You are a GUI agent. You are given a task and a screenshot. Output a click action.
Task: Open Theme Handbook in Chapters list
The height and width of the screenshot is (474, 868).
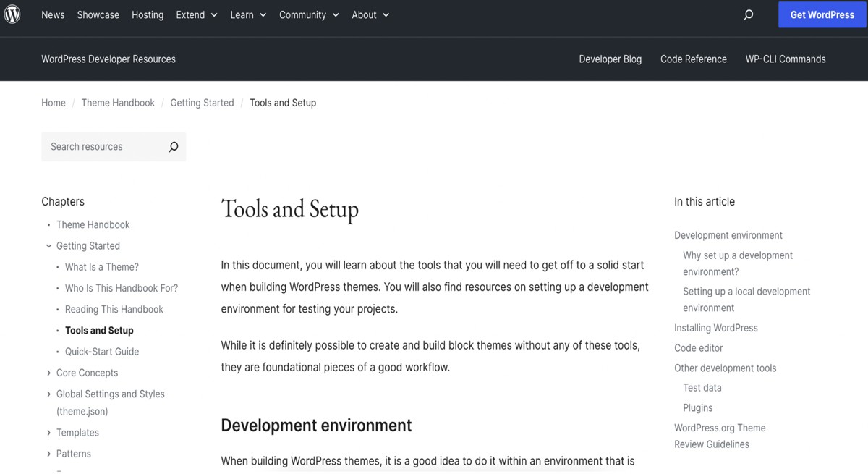click(93, 225)
